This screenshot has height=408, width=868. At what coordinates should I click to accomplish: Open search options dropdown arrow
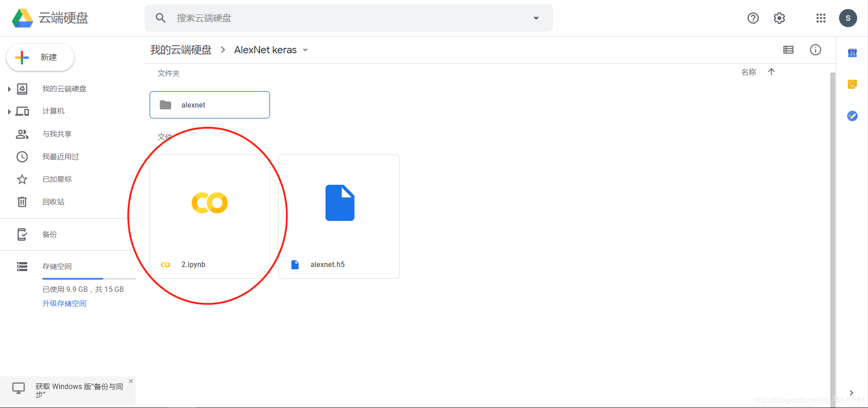click(x=536, y=18)
